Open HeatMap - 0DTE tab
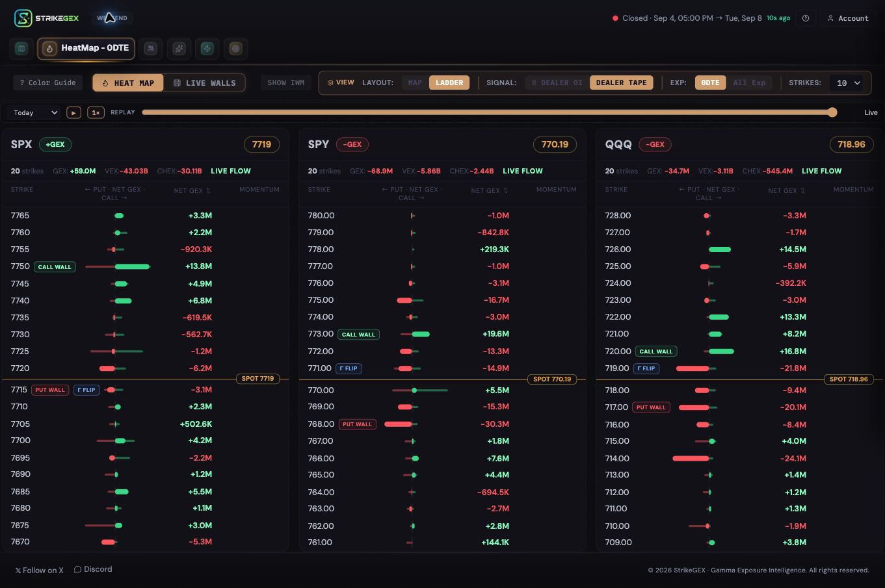 point(86,49)
